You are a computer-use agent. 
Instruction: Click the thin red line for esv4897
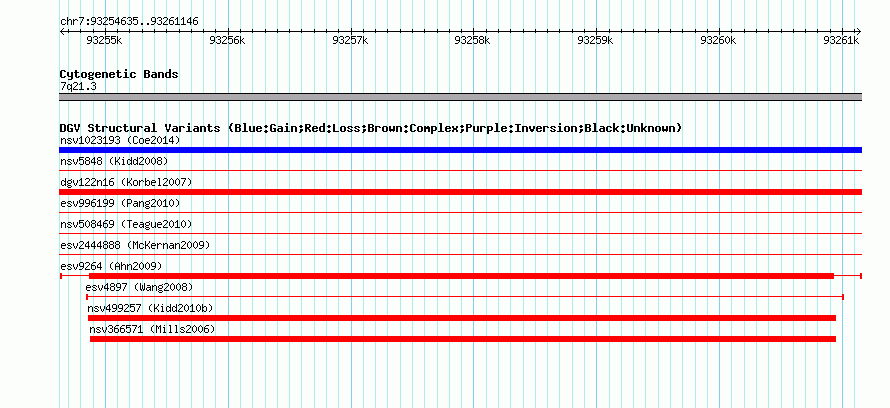click(x=465, y=296)
